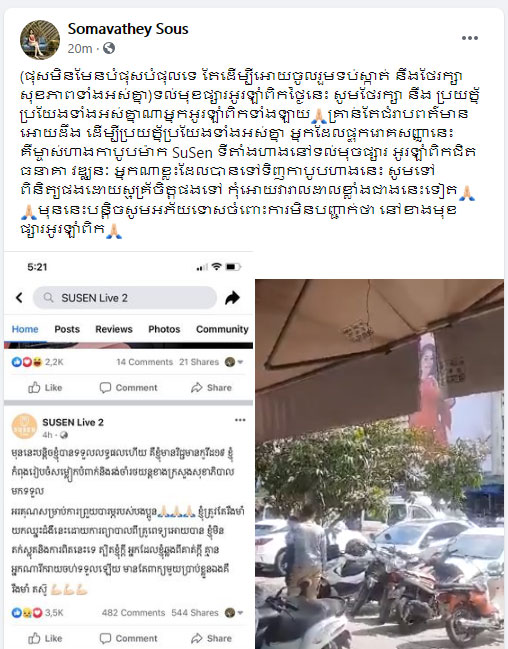This screenshot has width=508, height=649.
Task: Click Comment button under top post
Action: tap(128, 388)
